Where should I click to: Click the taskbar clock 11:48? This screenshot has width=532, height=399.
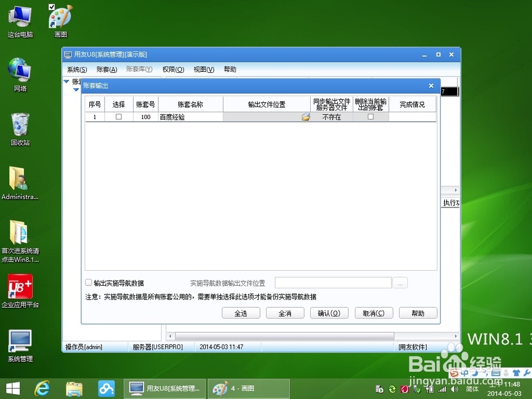point(504,389)
